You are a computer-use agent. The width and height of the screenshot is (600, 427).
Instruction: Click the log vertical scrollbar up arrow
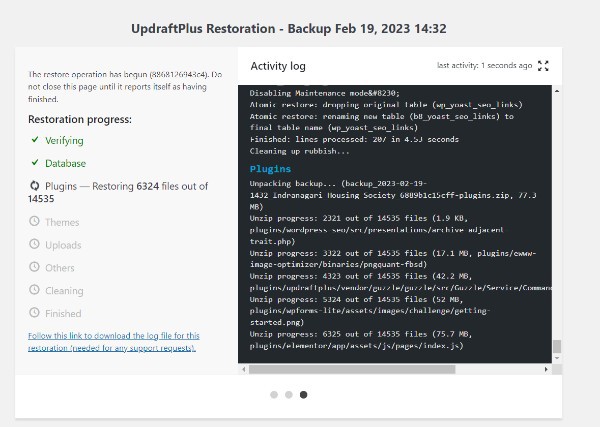click(557, 91)
